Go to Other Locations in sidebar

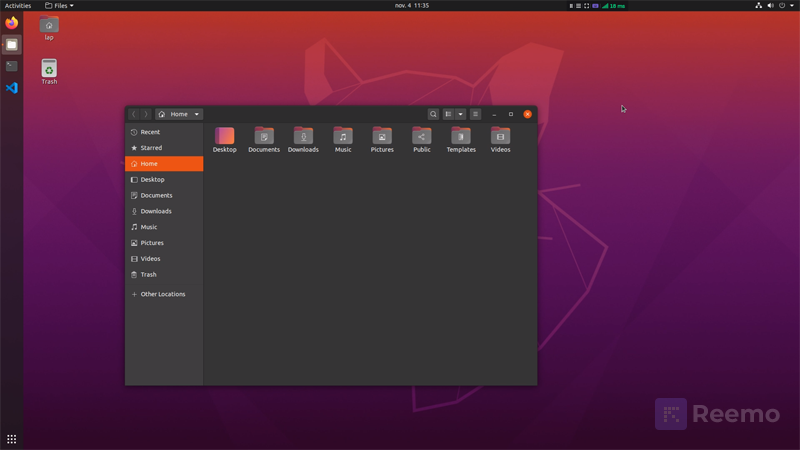[162, 294]
